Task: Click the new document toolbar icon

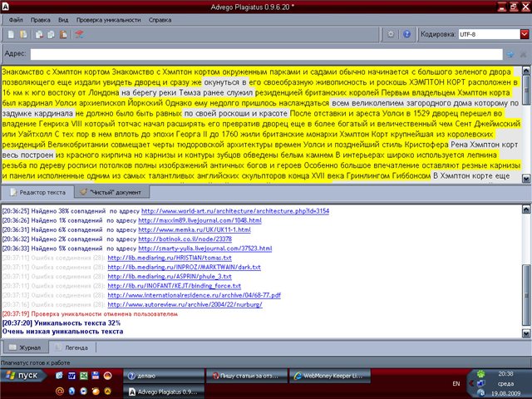Action: coord(11,35)
